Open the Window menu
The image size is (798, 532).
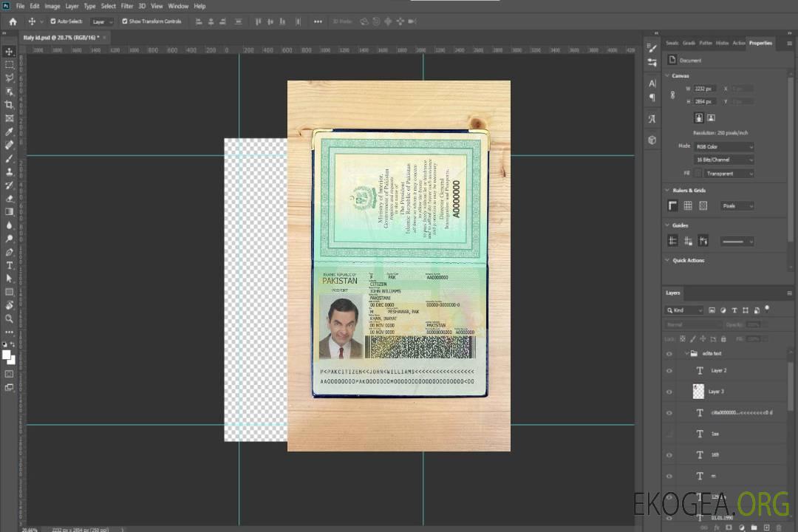(x=178, y=6)
